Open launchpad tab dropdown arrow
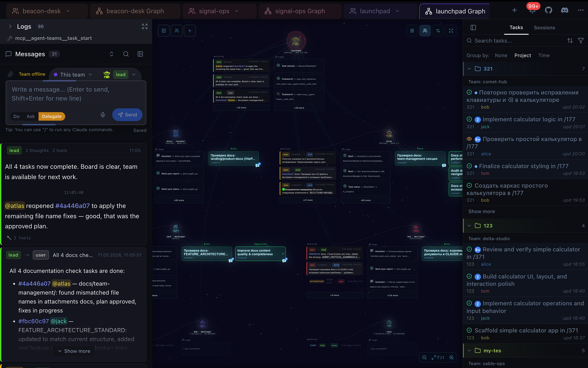The height and width of the screenshot is (368, 588). pyautogui.click(x=397, y=11)
